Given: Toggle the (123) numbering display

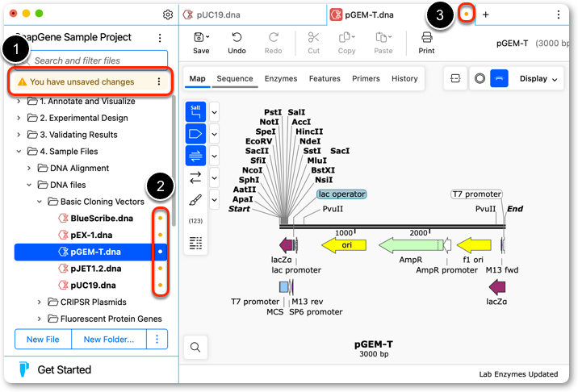Looking at the screenshot, I should (195, 221).
